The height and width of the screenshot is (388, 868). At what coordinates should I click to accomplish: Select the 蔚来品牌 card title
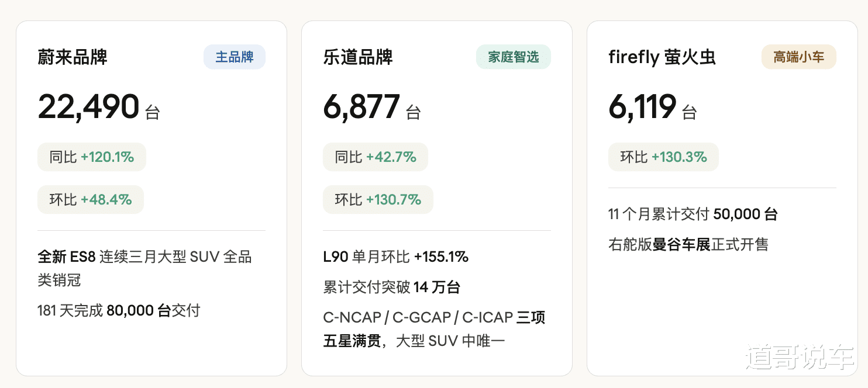[73, 57]
